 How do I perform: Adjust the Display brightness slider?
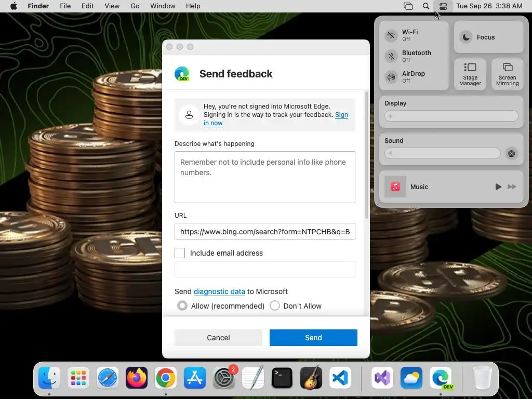451,116
